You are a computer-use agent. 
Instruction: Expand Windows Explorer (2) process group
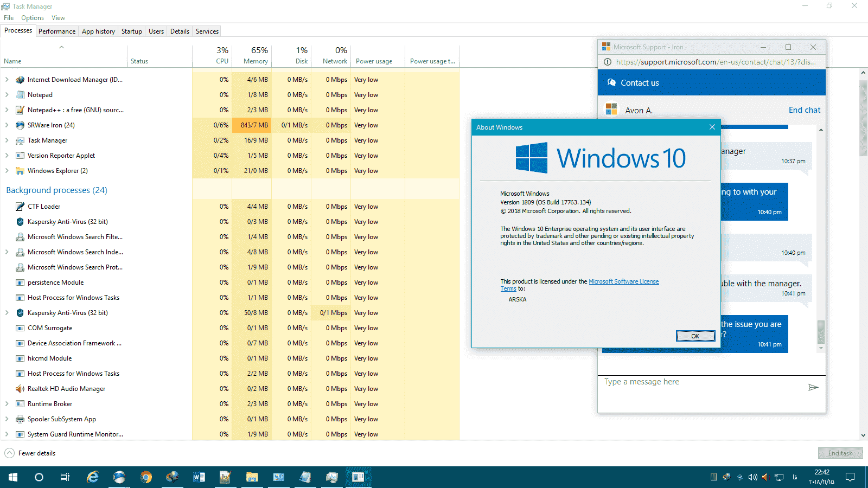(x=7, y=171)
